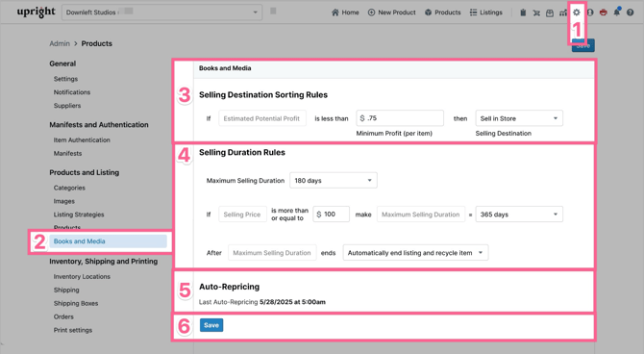Open the admin settings gear icon

(x=576, y=13)
